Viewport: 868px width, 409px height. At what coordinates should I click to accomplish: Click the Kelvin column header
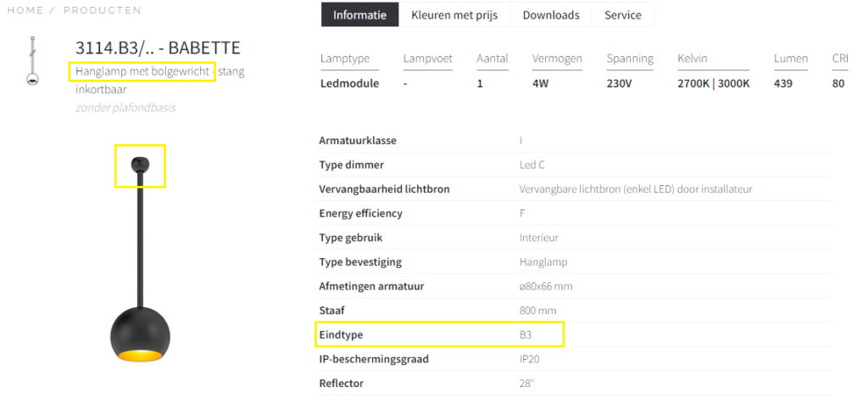692,59
